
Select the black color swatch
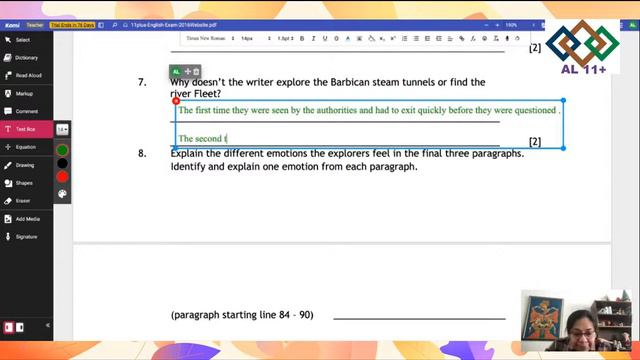(62, 164)
